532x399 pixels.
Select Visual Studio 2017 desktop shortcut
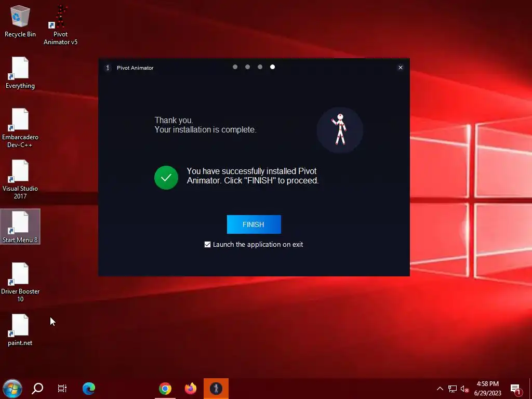pyautogui.click(x=20, y=179)
